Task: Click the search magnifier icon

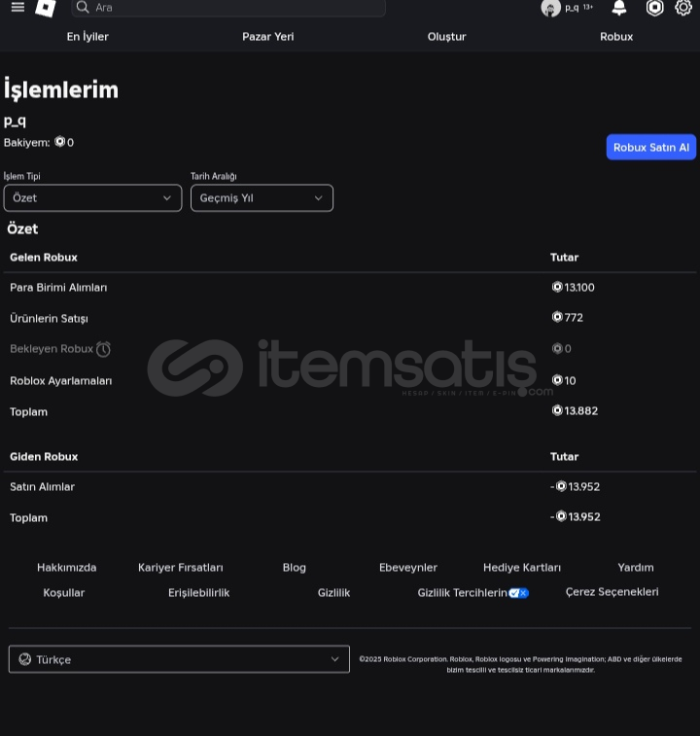Action: (x=83, y=7)
